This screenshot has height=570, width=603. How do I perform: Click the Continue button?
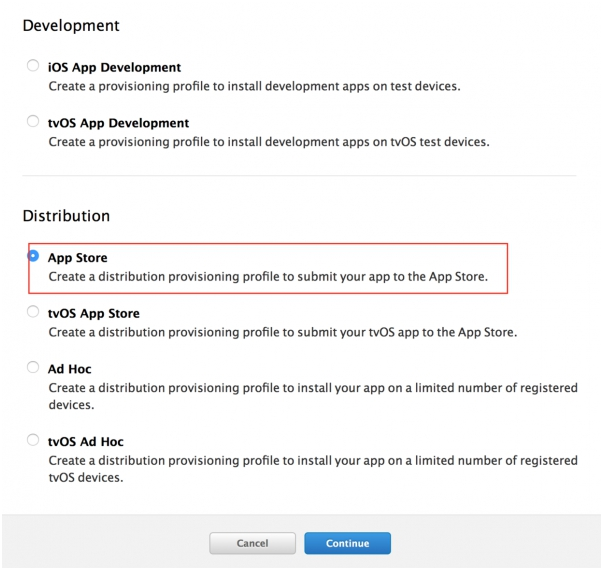(347, 543)
